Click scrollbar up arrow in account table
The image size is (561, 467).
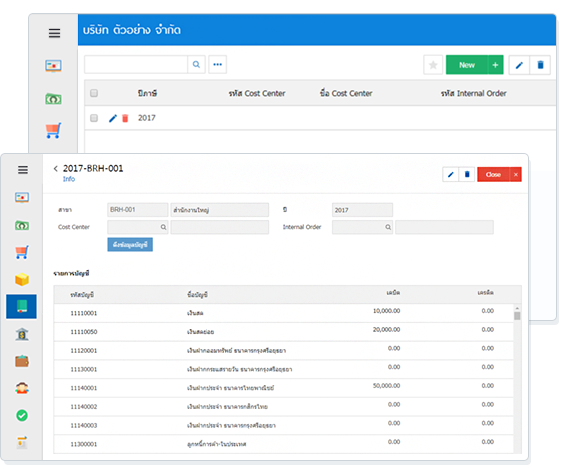coord(517,308)
